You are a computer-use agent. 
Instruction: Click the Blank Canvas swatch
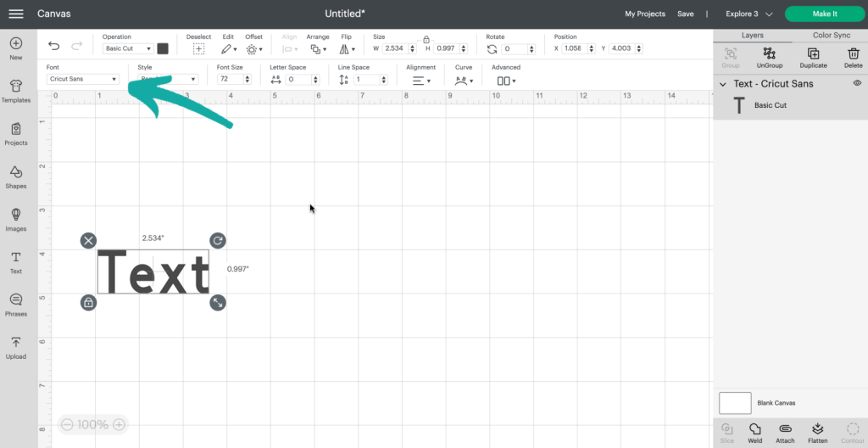735,403
